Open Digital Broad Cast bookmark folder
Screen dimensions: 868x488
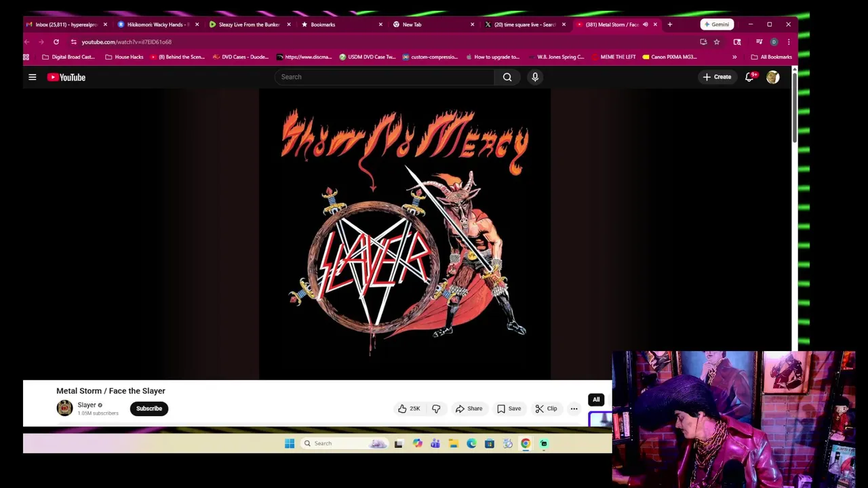coord(68,57)
